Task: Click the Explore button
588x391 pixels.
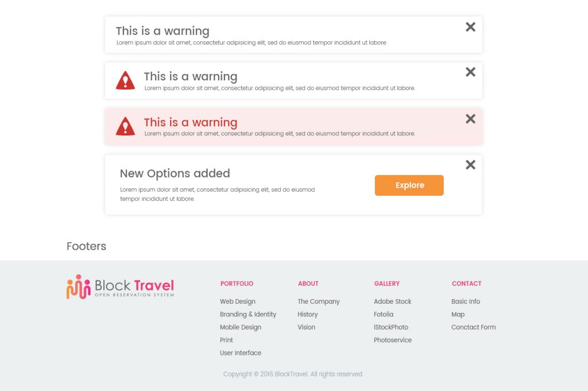Action: point(409,185)
